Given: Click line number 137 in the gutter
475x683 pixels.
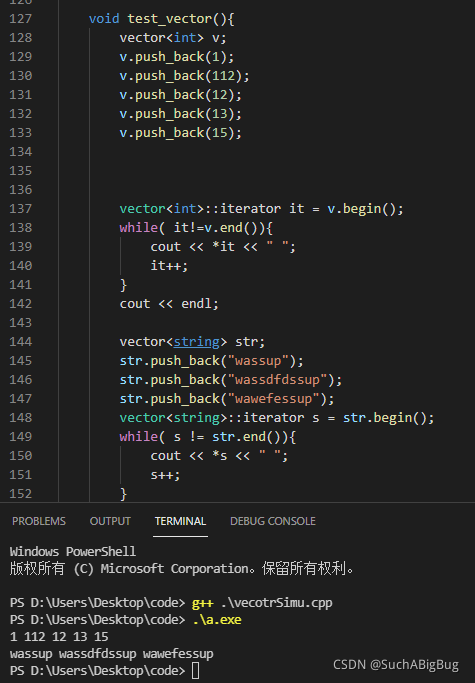Looking at the screenshot, I should coord(20,209).
